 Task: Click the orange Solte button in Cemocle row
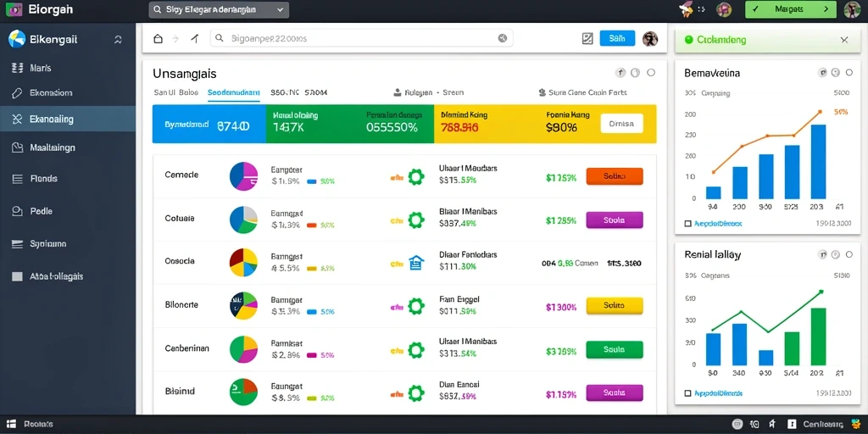(615, 176)
